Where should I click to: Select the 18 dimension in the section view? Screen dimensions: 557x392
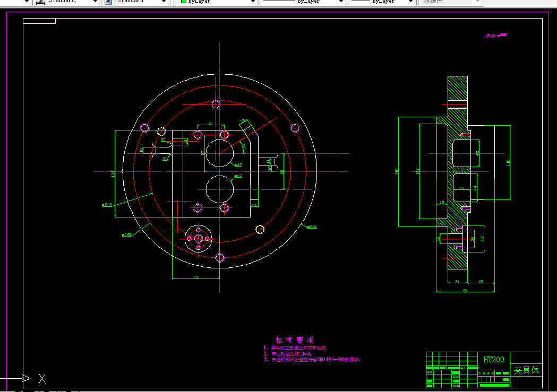(x=442, y=203)
